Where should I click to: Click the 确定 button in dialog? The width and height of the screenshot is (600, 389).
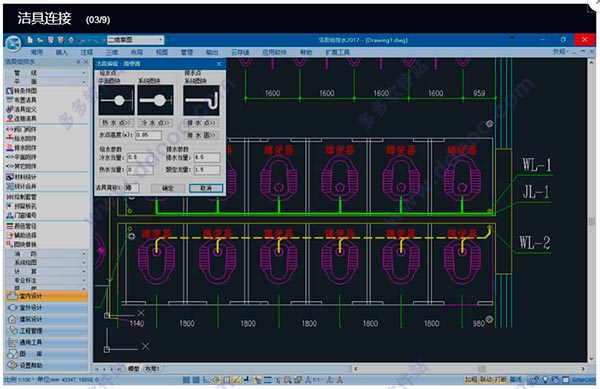point(168,188)
